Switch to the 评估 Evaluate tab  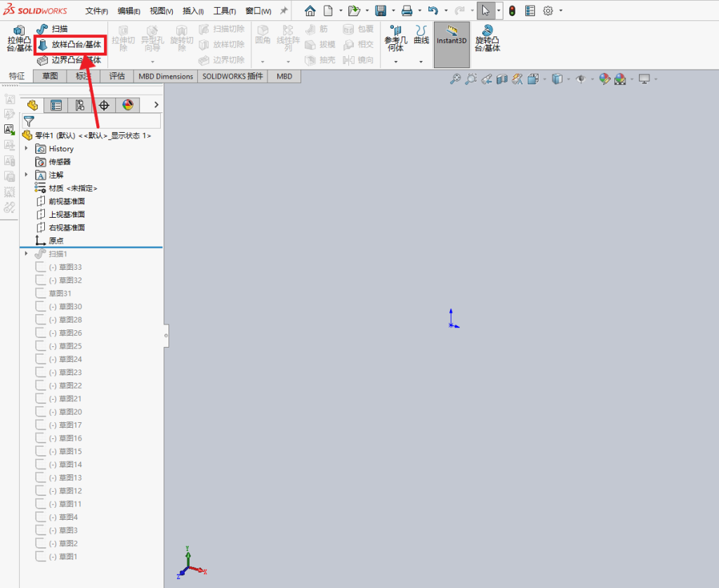pyautogui.click(x=117, y=76)
